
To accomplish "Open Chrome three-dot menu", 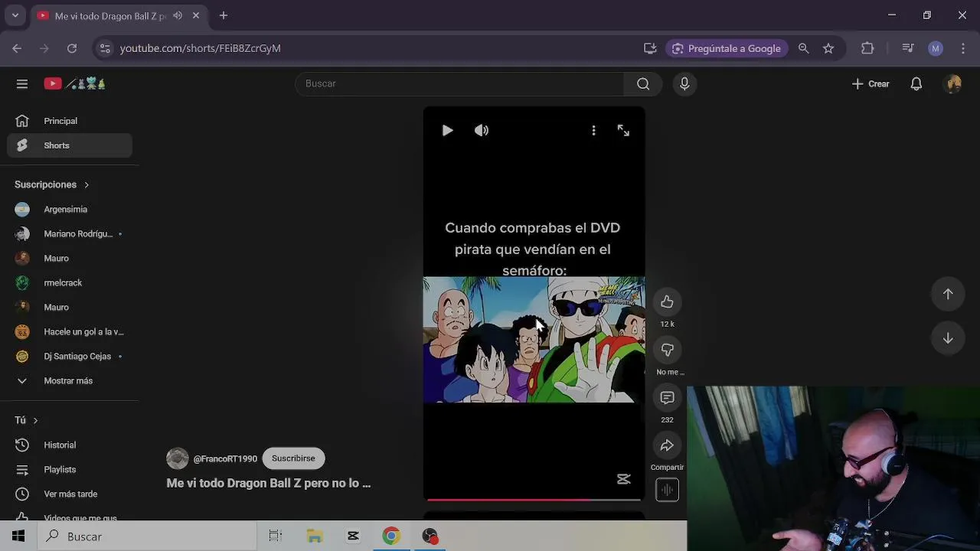I will [x=963, y=48].
